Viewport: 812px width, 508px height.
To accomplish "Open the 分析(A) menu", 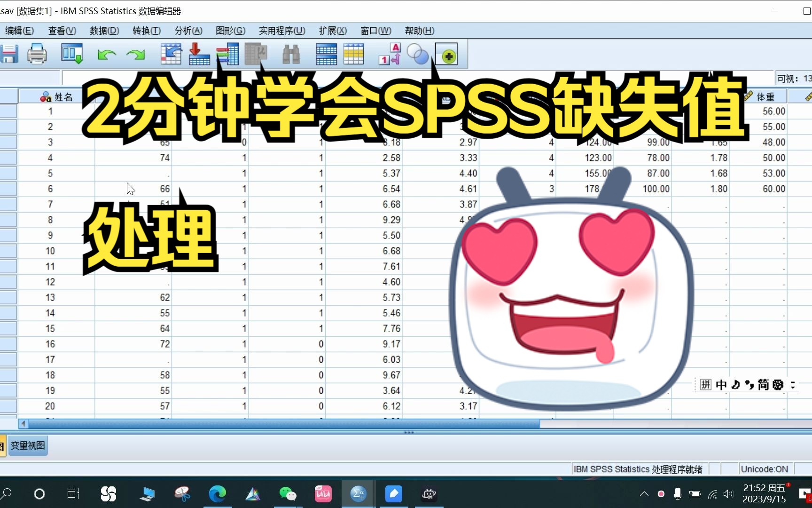I will pos(188,30).
